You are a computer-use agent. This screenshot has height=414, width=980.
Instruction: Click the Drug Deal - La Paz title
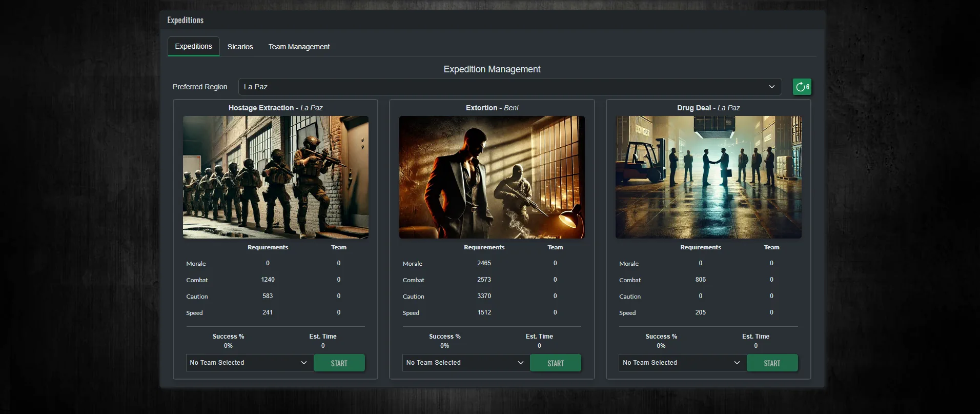coord(708,108)
